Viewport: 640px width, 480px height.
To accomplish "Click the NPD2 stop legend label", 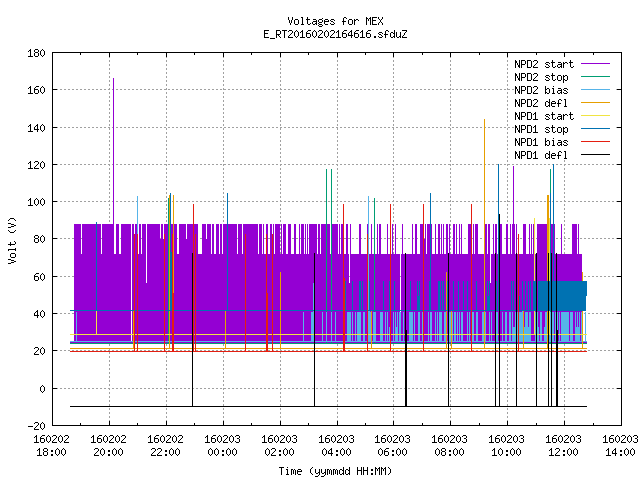I will point(541,77).
